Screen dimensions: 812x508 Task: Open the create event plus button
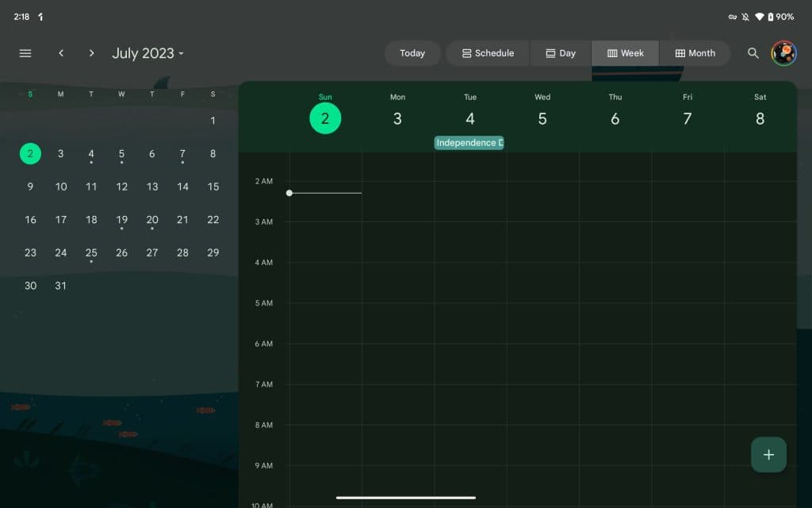pyautogui.click(x=768, y=454)
